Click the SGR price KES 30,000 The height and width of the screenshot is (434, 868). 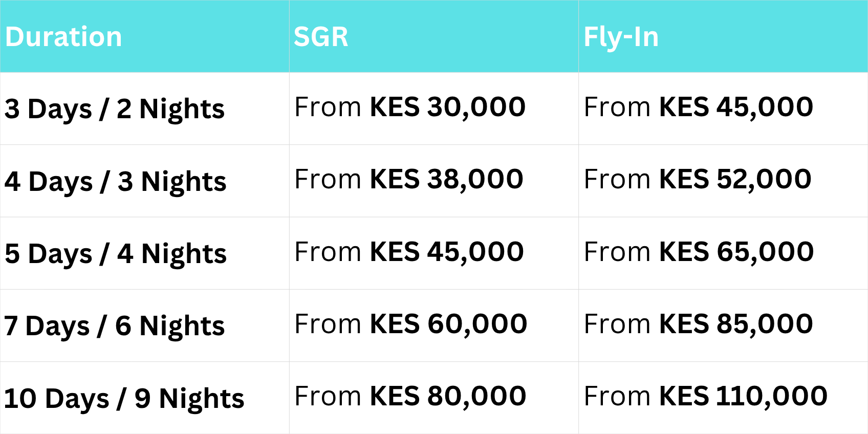click(x=448, y=107)
